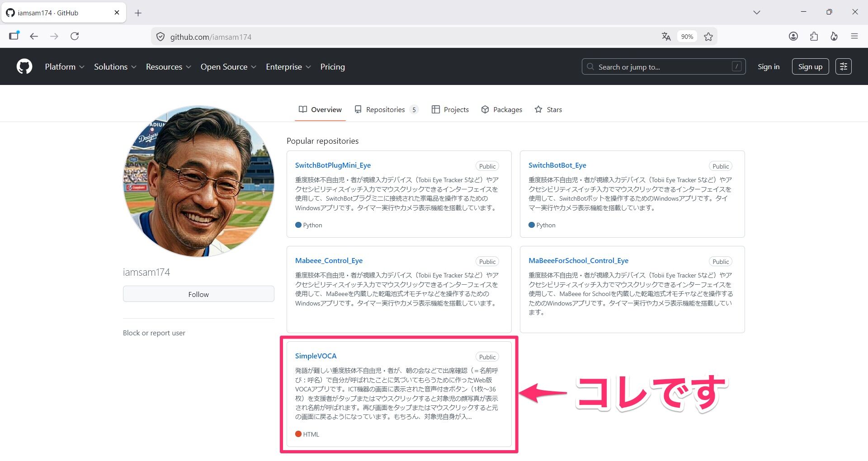Click the translate page icon
This screenshot has height=461, width=868.
[x=666, y=37]
